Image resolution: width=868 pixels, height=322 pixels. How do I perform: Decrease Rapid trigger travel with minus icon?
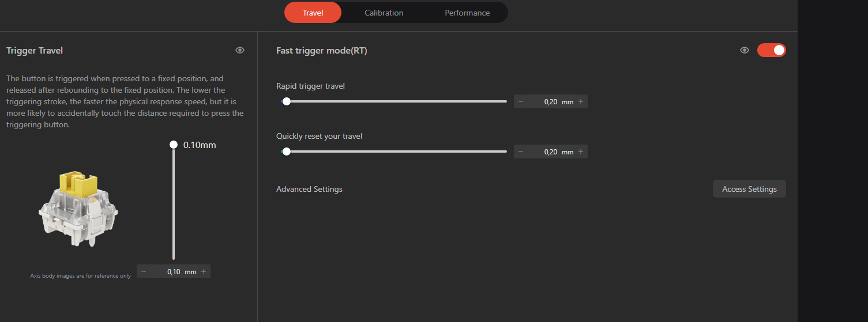tap(521, 102)
